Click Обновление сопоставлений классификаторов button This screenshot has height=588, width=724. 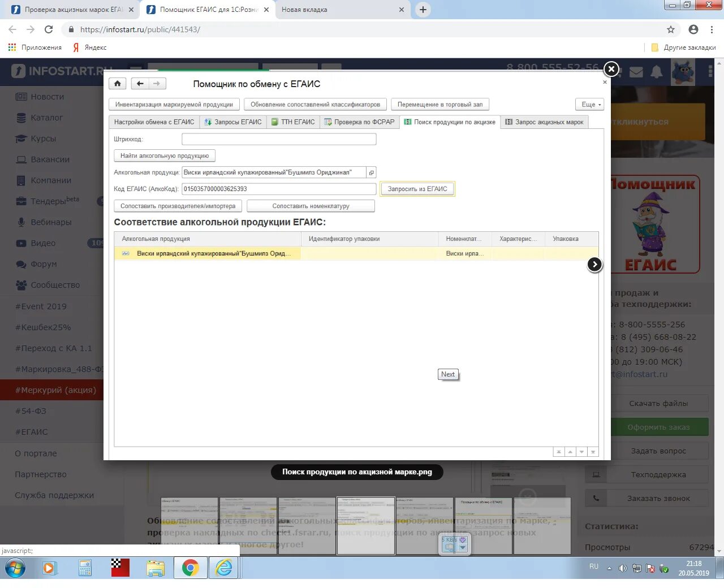(x=316, y=105)
